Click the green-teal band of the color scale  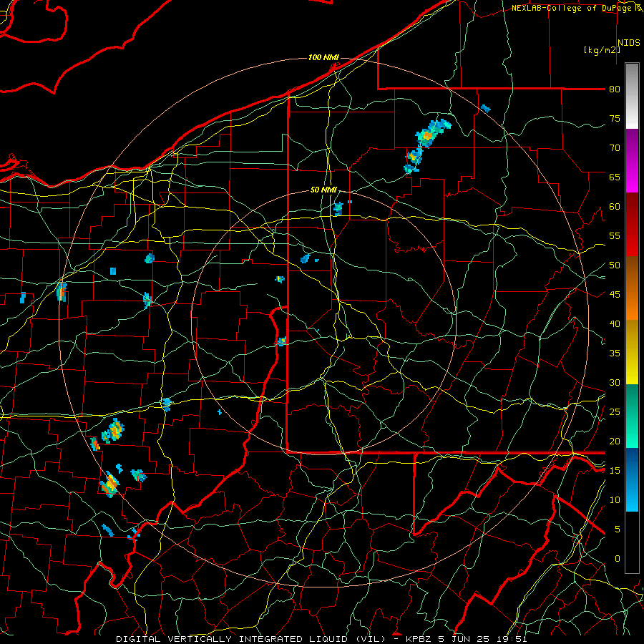click(632, 416)
